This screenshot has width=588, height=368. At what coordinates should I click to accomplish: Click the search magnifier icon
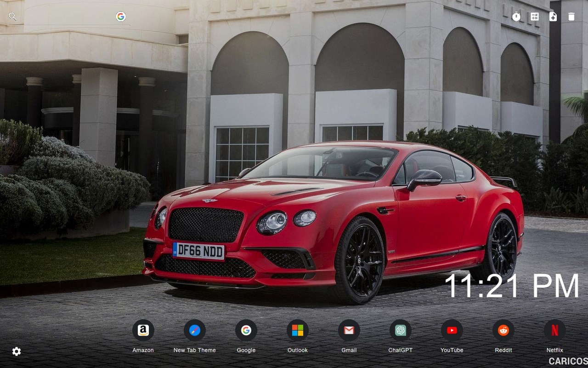[12, 17]
